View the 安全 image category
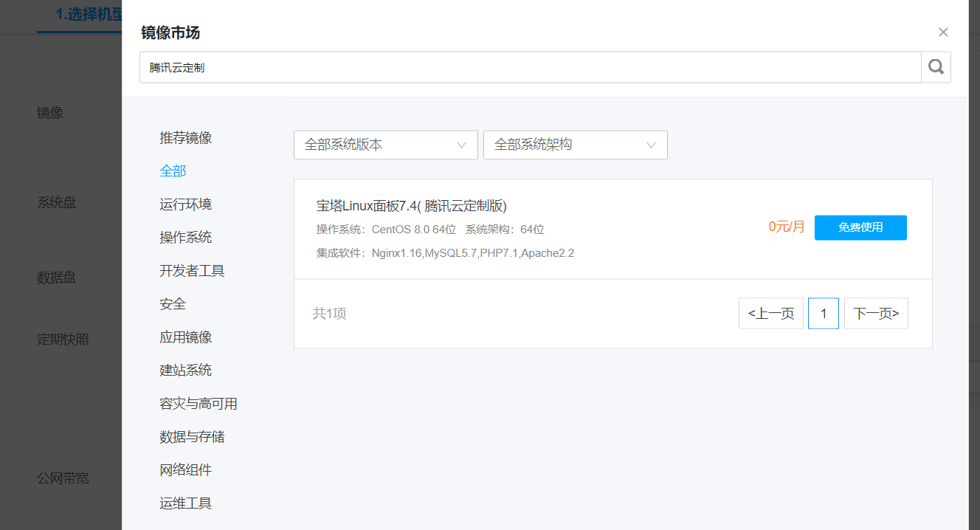The height and width of the screenshot is (530, 980). pyautogui.click(x=173, y=303)
